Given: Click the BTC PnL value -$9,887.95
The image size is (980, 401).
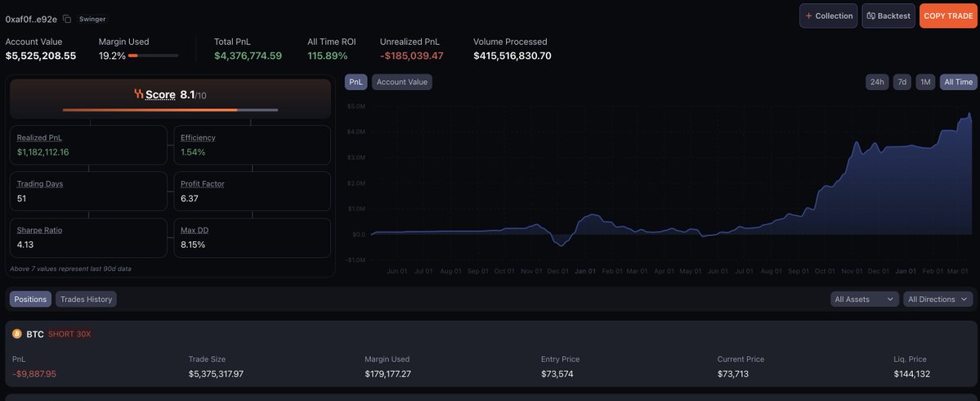Looking at the screenshot, I should pos(34,374).
